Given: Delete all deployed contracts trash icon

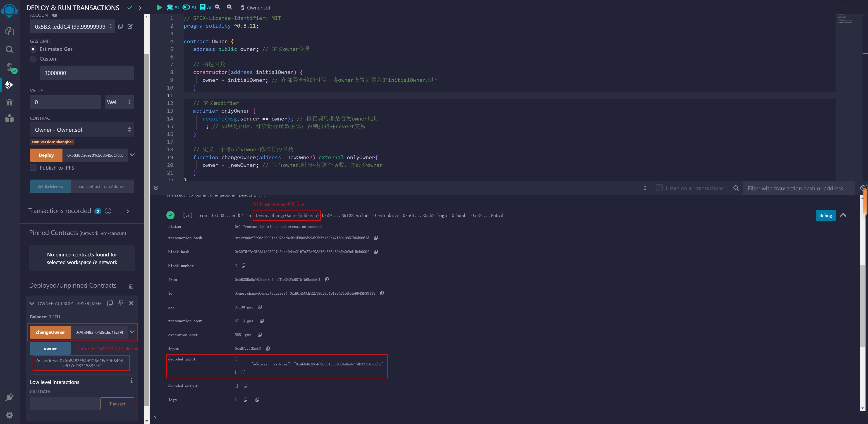Looking at the screenshot, I should click(x=131, y=286).
